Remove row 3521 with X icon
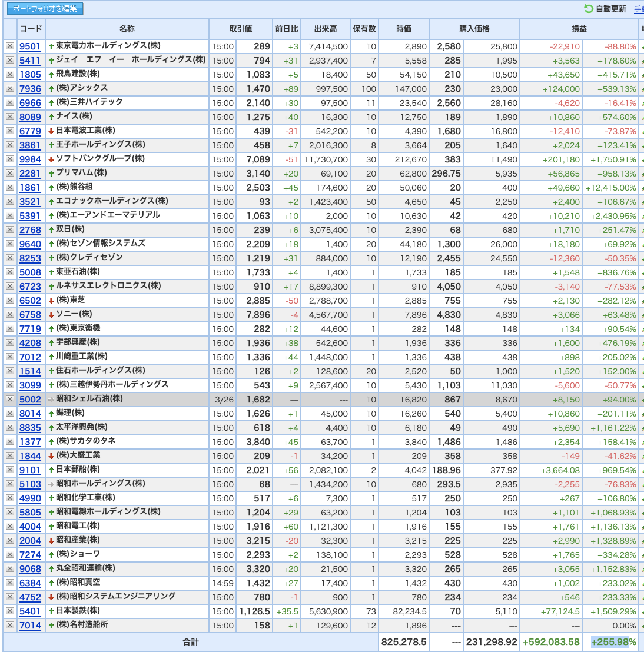Image resolution: width=644 pixels, height=652 pixels. coord(10,202)
